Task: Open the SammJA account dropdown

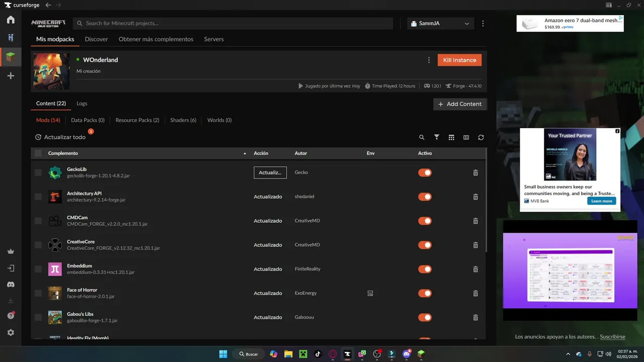Action: click(440, 24)
